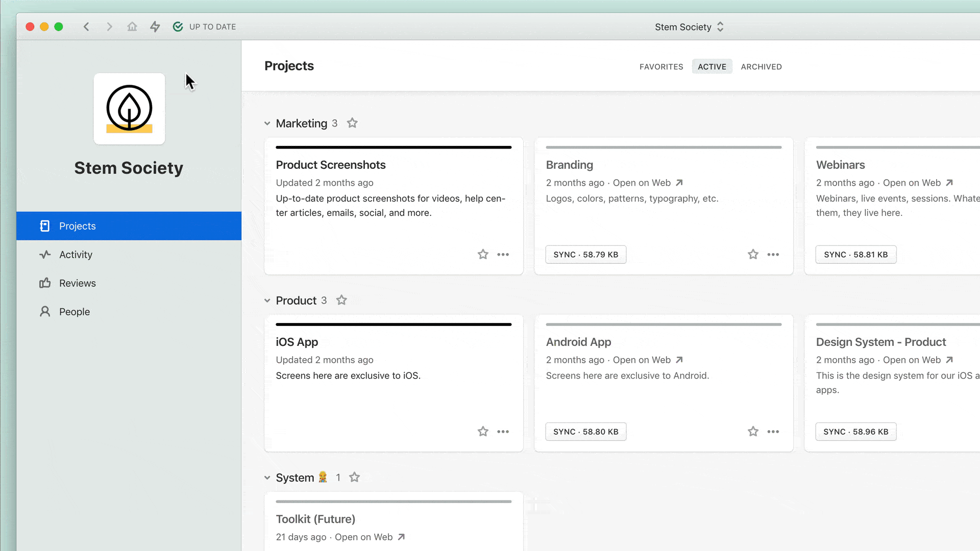Sync the Android App project
The width and height of the screenshot is (980, 551).
point(586,432)
